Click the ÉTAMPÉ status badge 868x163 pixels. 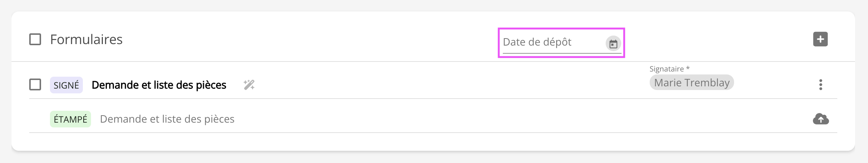tap(70, 119)
